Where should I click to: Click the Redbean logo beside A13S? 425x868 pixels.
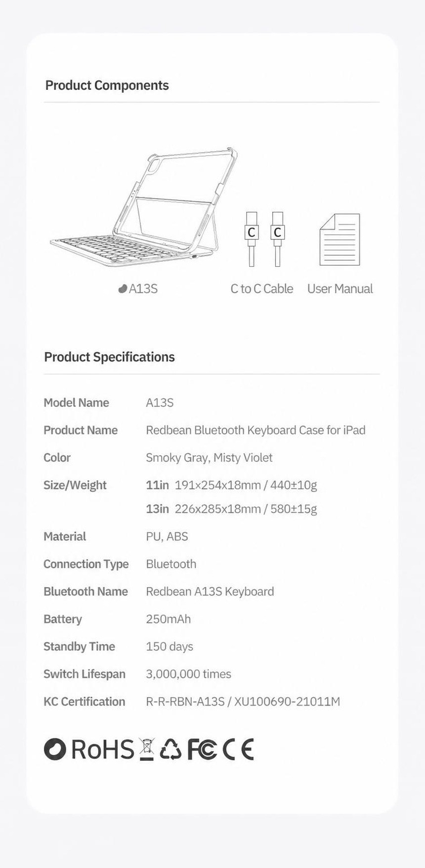pos(123,289)
